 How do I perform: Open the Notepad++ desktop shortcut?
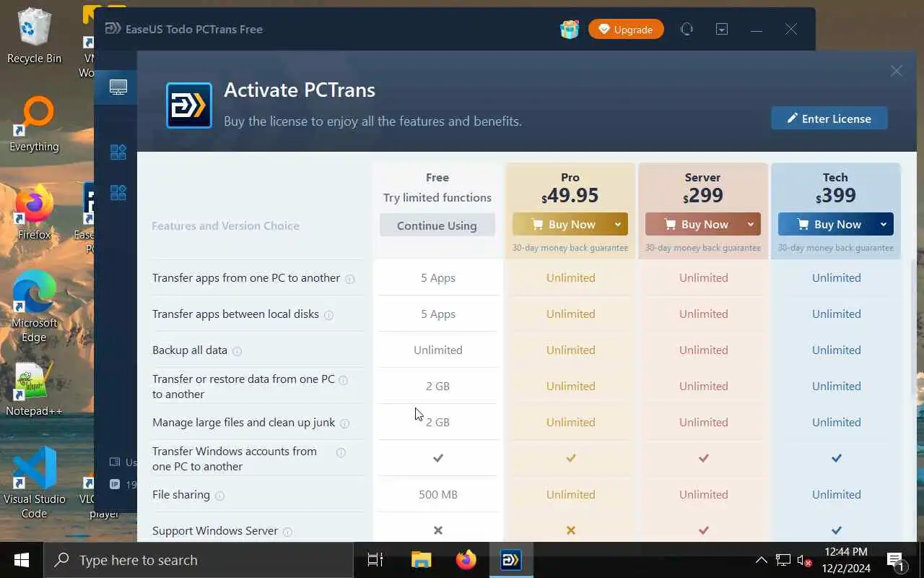pos(34,390)
